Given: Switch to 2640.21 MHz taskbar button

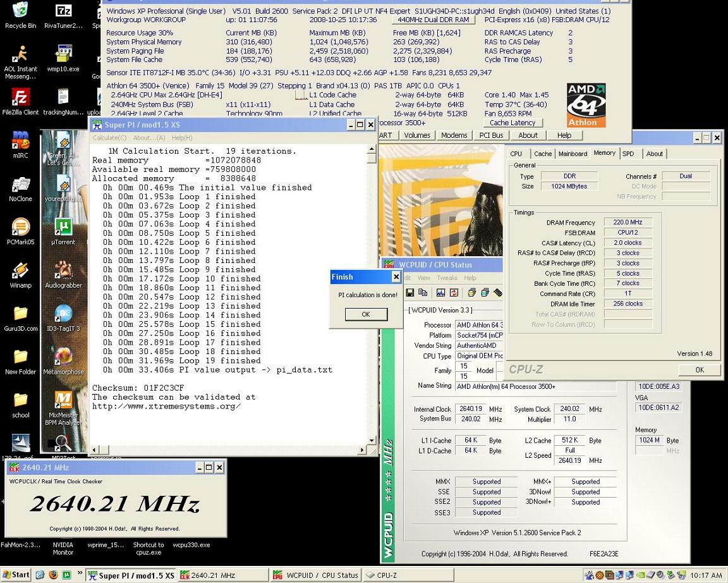Looking at the screenshot, I should (223, 575).
